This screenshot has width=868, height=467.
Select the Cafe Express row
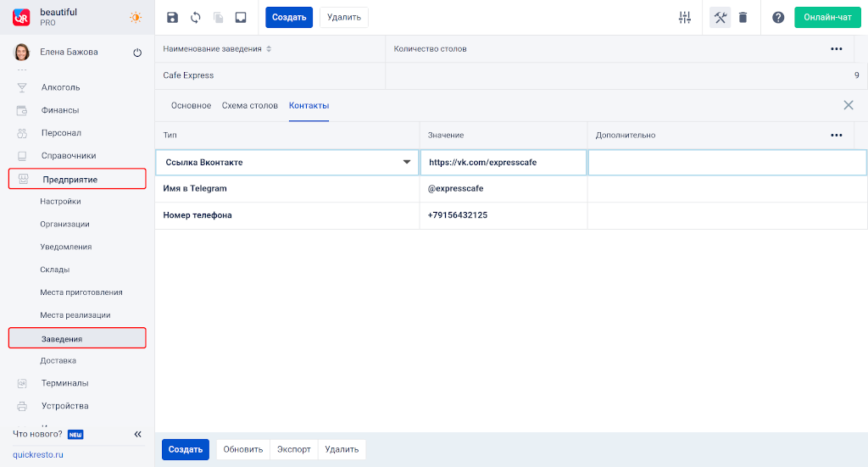(x=511, y=75)
